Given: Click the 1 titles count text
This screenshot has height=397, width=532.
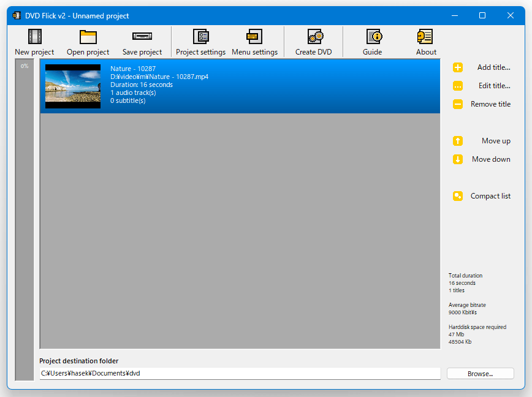Looking at the screenshot, I should 457,290.
